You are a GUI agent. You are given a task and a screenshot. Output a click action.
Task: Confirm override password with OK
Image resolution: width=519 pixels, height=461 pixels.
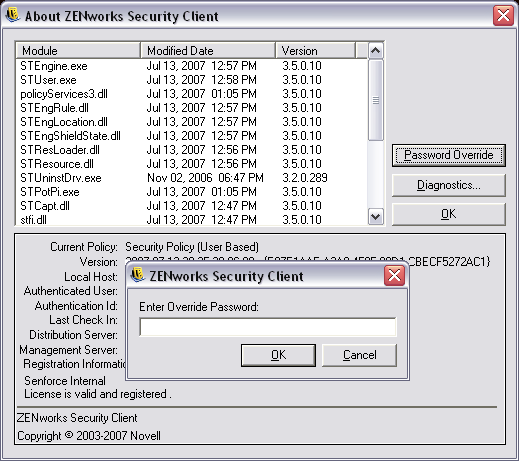click(278, 355)
